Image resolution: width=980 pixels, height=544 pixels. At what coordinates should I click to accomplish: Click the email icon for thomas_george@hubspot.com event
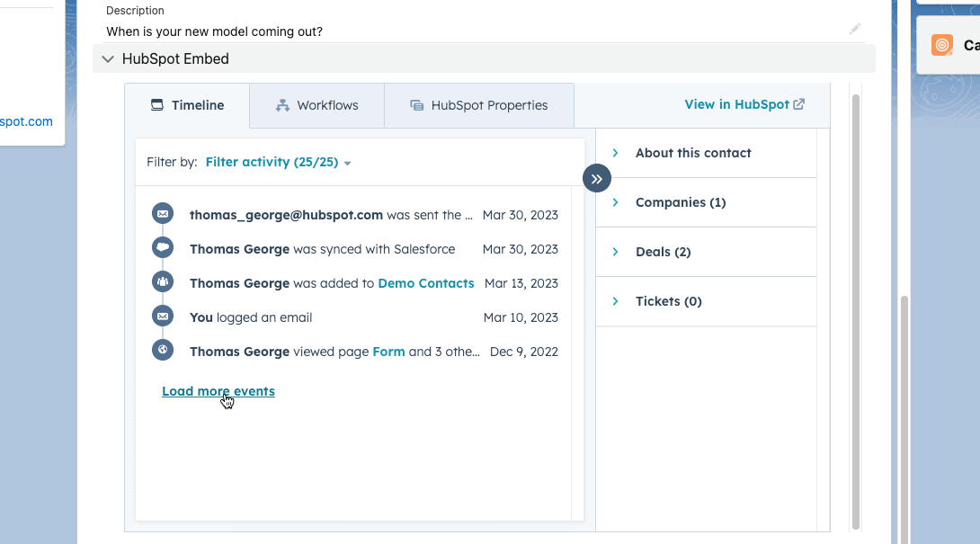tap(163, 213)
